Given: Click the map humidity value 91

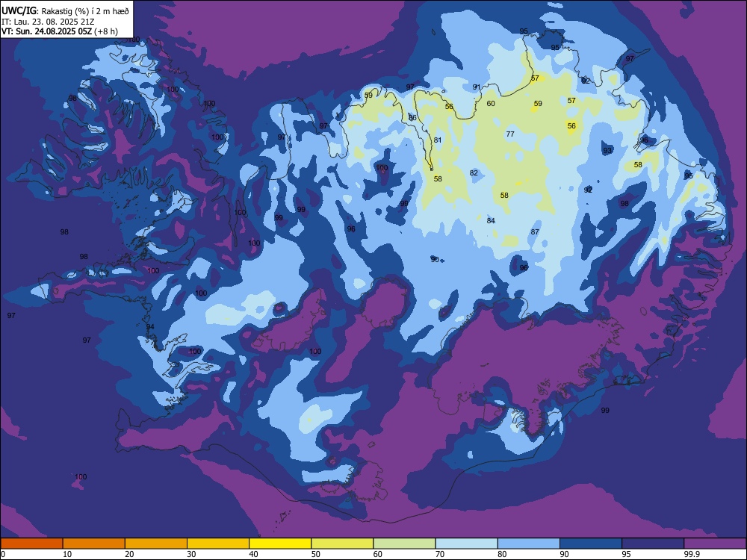Looking at the screenshot, I should (x=477, y=87).
